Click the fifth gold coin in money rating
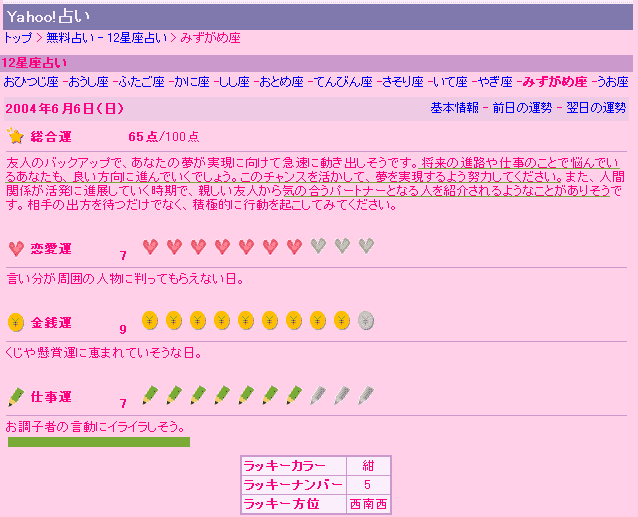The height and width of the screenshot is (517, 638). pyautogui.click(x=246, y=320)
